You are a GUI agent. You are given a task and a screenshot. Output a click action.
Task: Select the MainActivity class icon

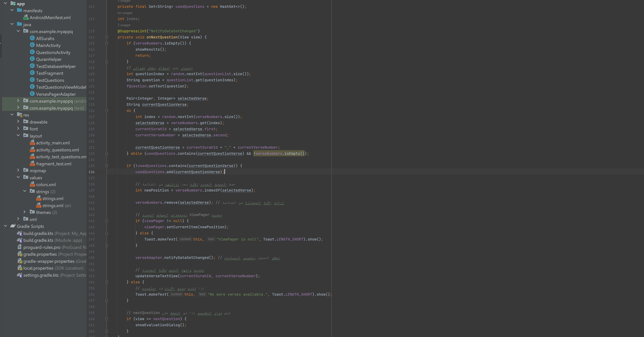coord(32,45)
